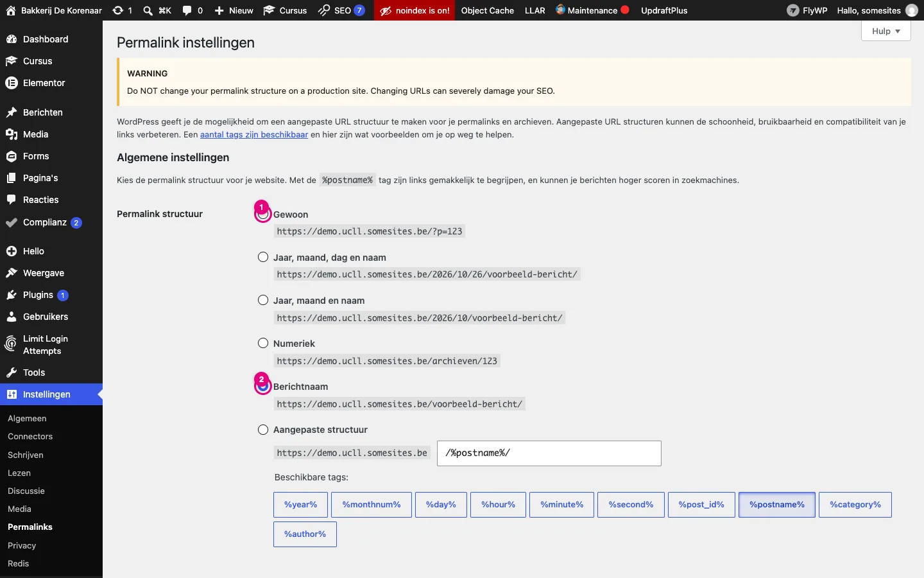The height and width of the screenshot is (578, 924).
Task: Insert the %year% tag button
Action: pos(301,505)
